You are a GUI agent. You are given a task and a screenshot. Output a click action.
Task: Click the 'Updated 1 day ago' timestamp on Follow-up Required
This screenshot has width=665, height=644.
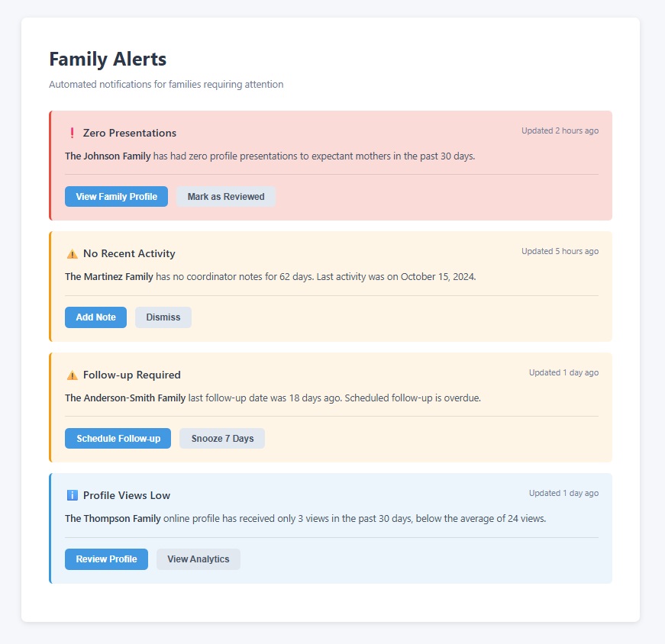click(x=563, y=372)
